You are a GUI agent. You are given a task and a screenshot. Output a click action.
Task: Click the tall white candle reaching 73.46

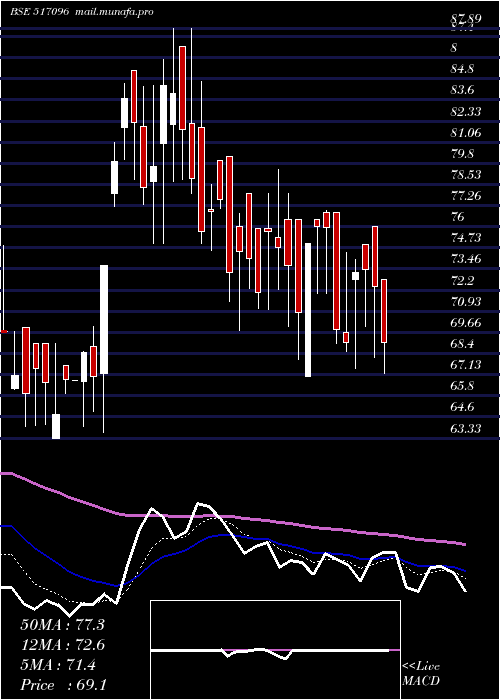(x=104, y=319)
